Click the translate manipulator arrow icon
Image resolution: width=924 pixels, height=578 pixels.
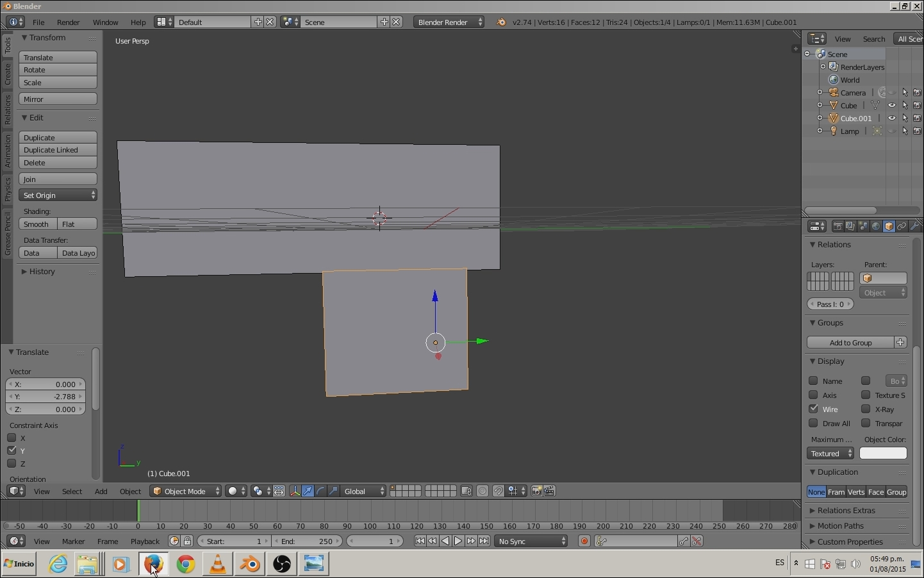point(308,491)
